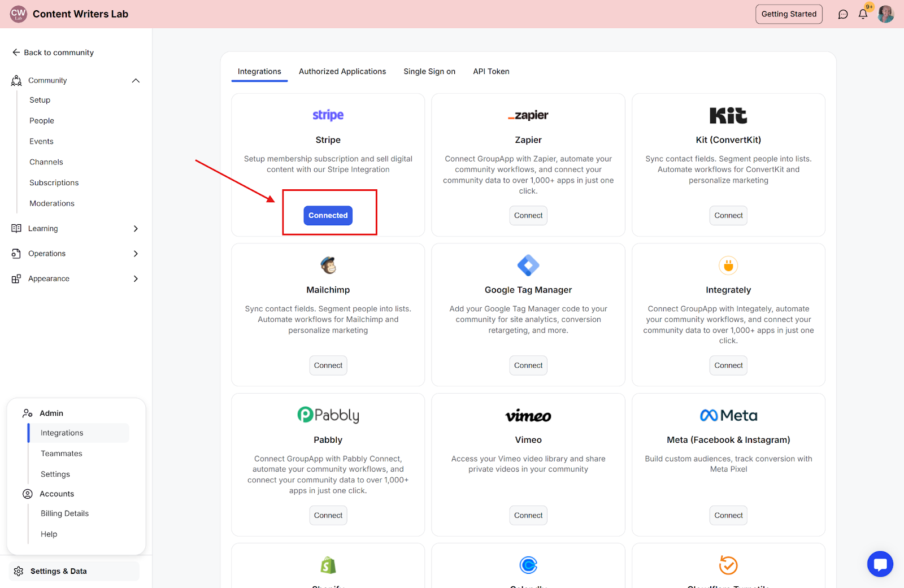Screen dimensions: 904x588
Task: Collapse the Community section chevron
Action: 136,81
